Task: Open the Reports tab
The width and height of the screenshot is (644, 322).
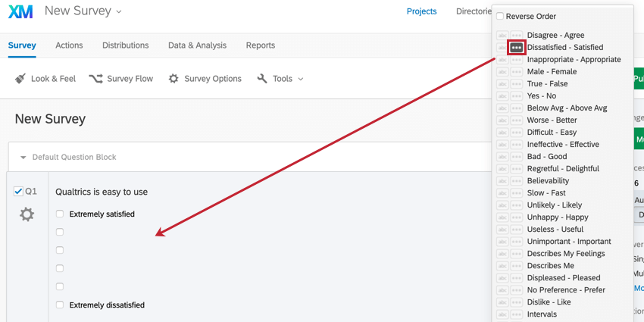Action: (261, 45)
